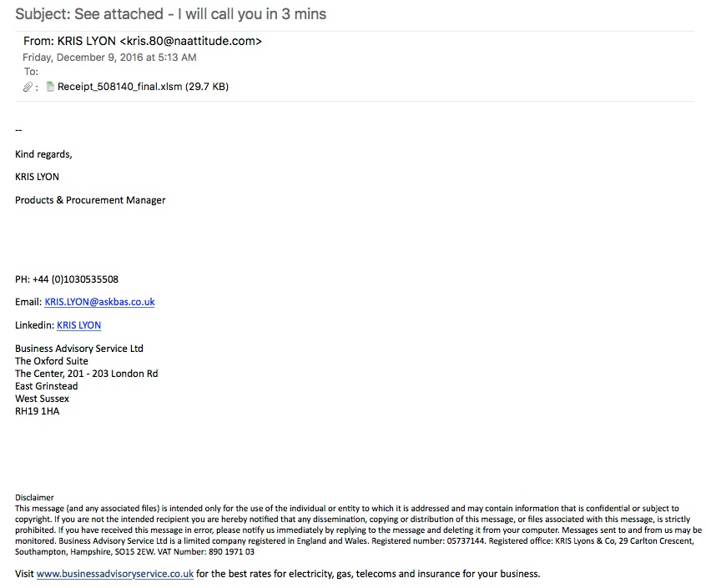
Task: Click the email subject line
Action: click(170, 14)
